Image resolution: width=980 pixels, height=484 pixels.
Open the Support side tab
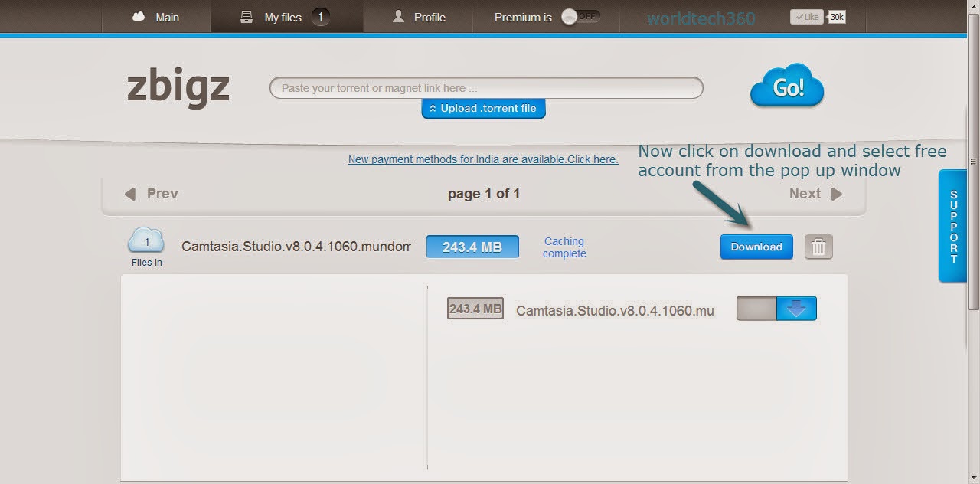(953, 227)
